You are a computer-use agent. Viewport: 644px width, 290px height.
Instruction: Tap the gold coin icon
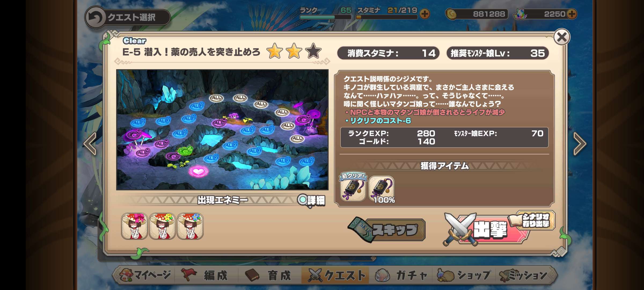click(x=451, y=14)
